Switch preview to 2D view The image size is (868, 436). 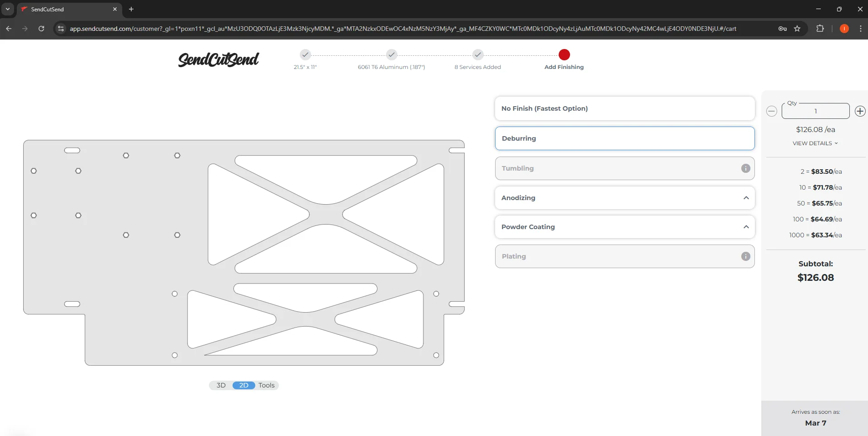click(244, 385)
